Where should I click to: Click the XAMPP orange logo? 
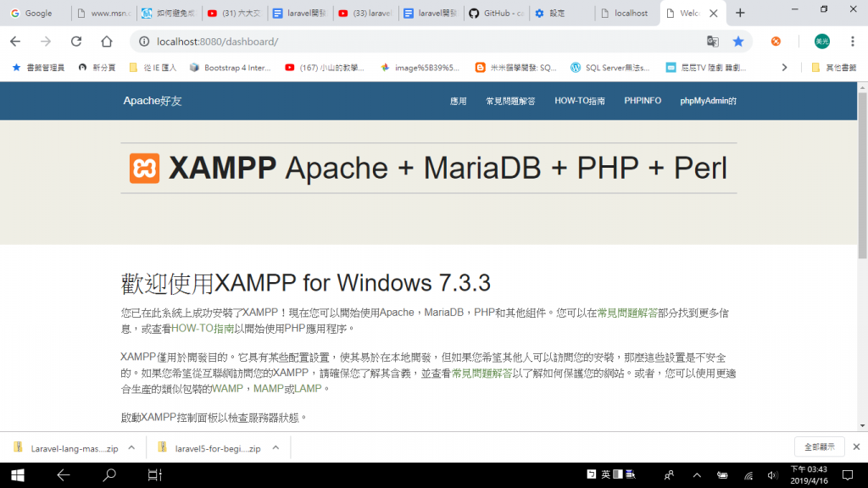[x=144, y=169]
